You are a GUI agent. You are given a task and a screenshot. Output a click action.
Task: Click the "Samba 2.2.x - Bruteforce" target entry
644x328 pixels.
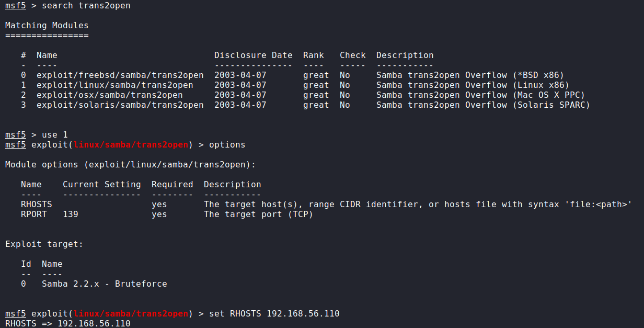(104, 284)
